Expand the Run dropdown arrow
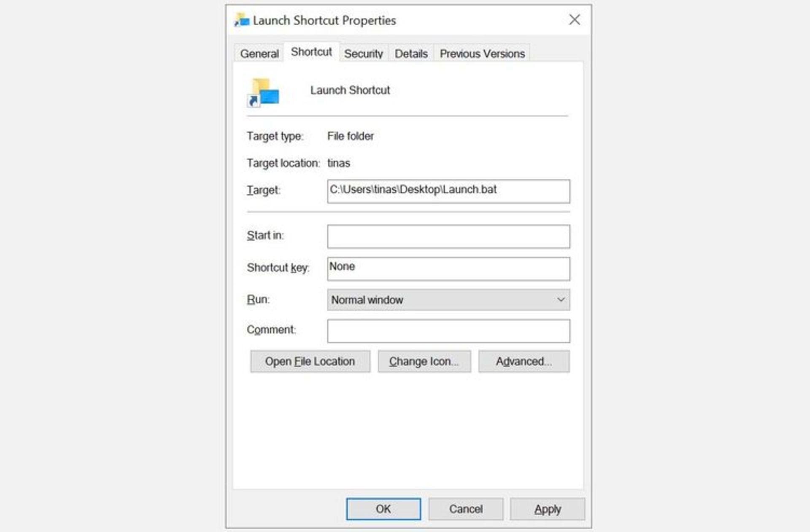 [x=560, y=300]
